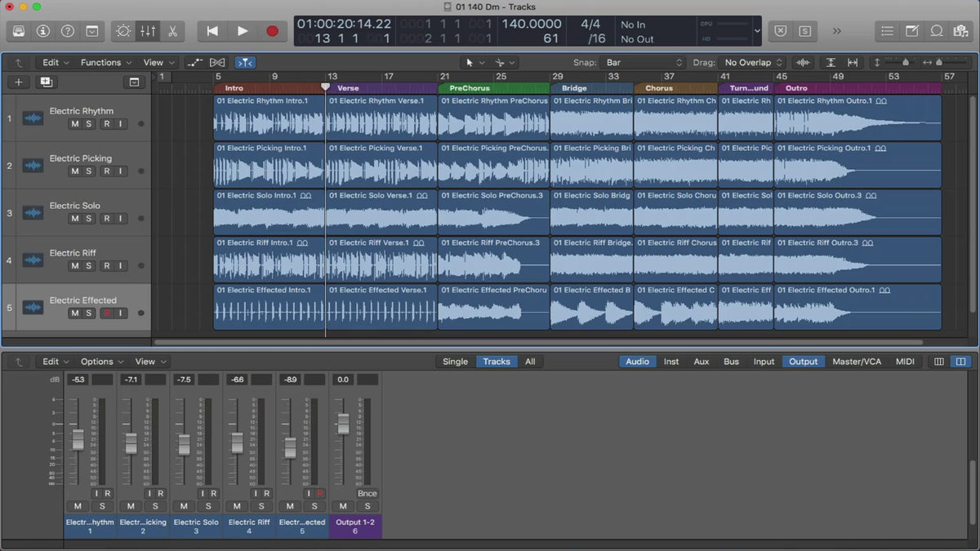Click the Record button

point(272,31)
